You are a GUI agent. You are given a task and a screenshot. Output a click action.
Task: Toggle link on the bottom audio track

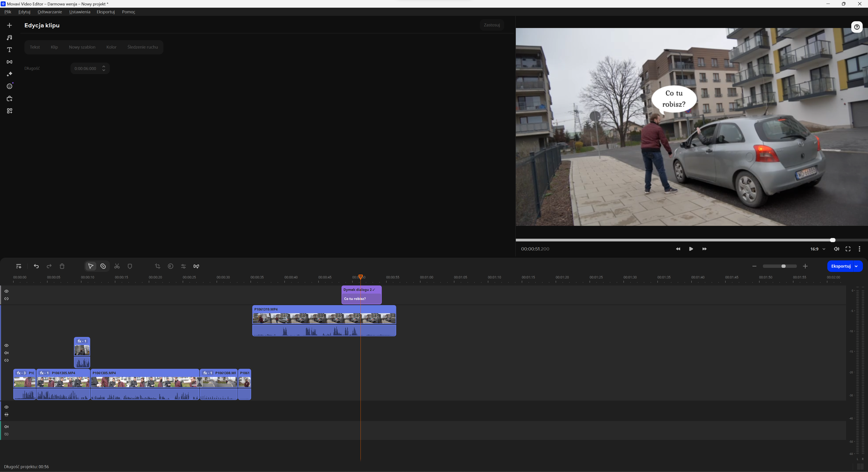click(x=6, y=434)
